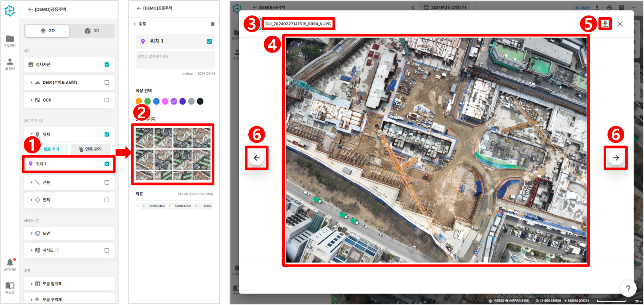Pick the orange color swatch
644x305 pixels.
pos(139,102)
